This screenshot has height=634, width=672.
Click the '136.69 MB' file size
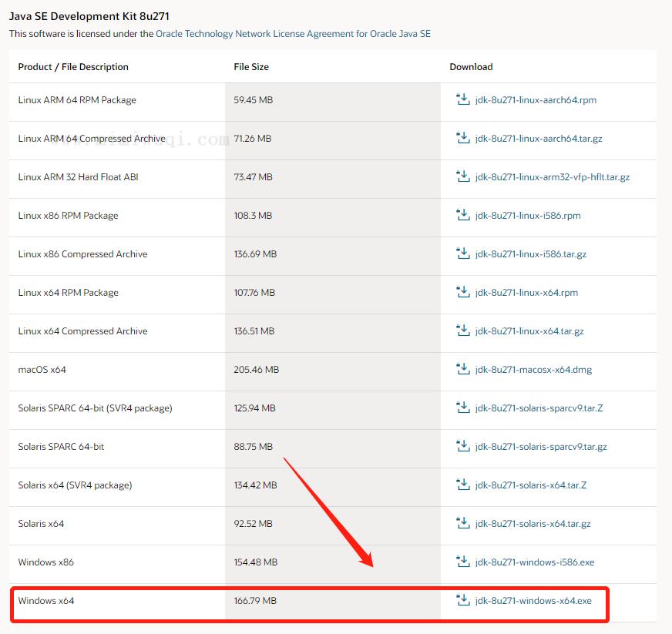255,254
